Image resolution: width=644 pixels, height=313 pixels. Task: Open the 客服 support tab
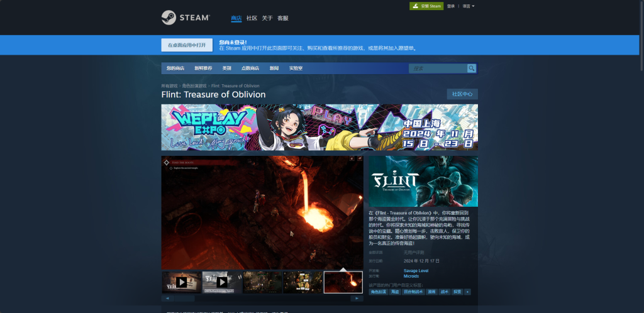(283, 18)
